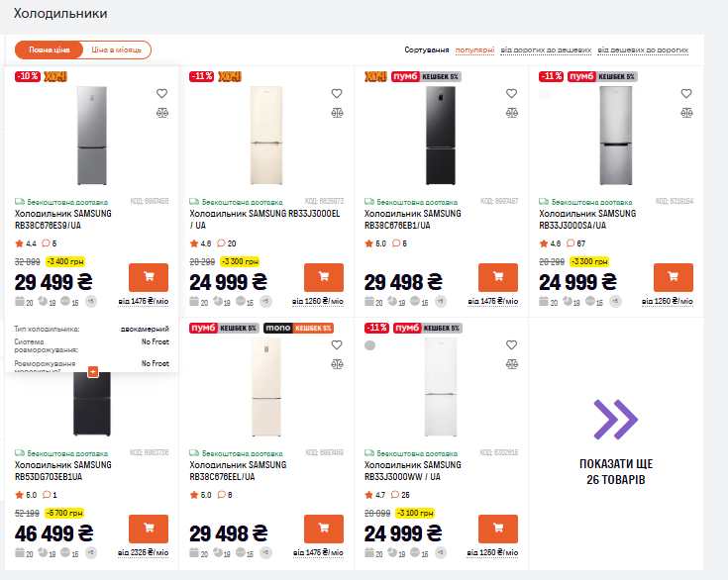
Task: Expand the '+5' installment options on RB33J3000EL
Action: (x=264, y=302)
